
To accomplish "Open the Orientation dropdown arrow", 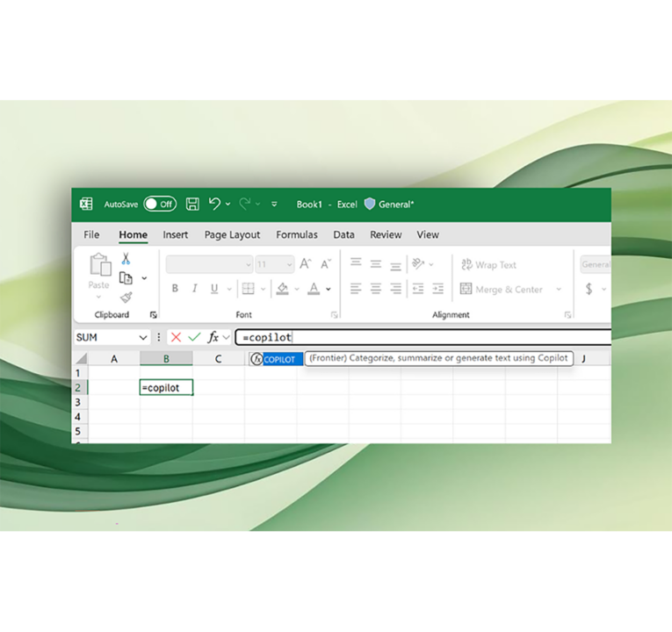I will 431,264.
